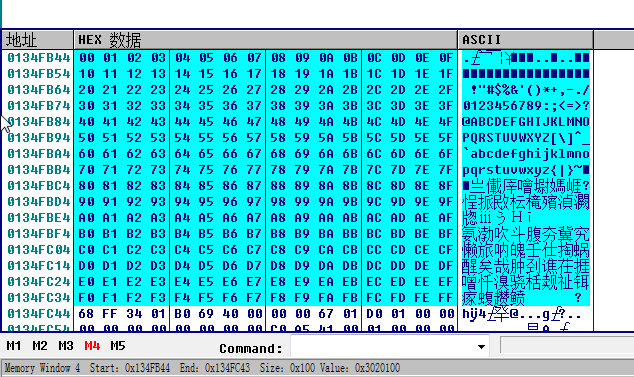Click hex byte B0 in row 0134FC44
The image size is (634, 377).
(x=182, y=313)
